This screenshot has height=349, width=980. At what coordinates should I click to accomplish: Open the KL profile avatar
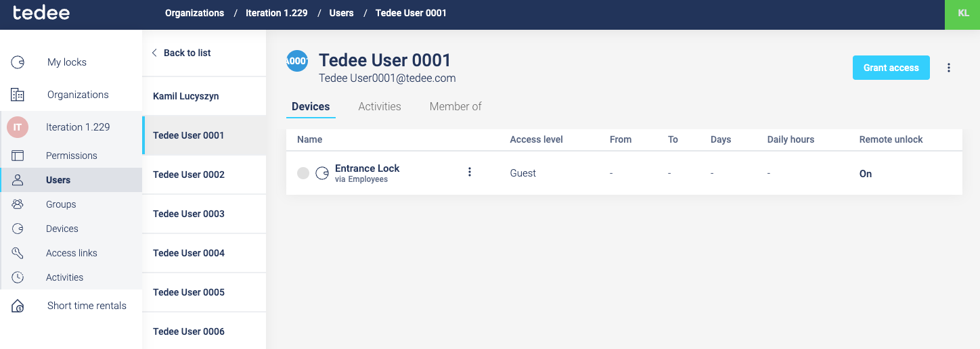point(962,14)
